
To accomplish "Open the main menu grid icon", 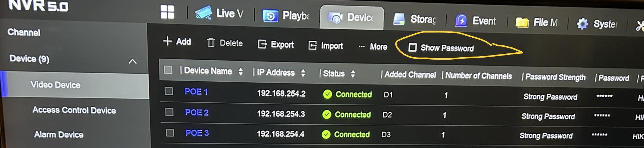I will (167, 12).
